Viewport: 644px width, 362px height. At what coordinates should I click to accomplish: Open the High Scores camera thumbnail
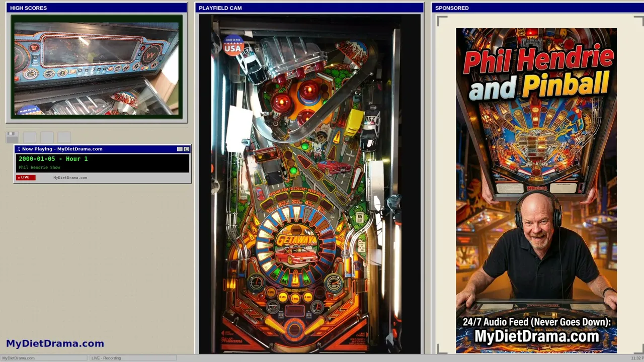click(x=97, y=67)
